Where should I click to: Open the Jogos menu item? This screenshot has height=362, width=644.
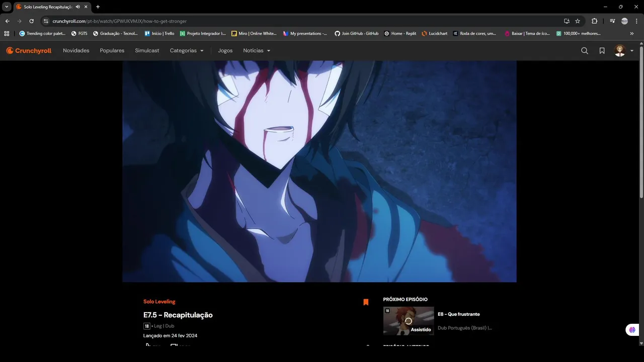225,51
